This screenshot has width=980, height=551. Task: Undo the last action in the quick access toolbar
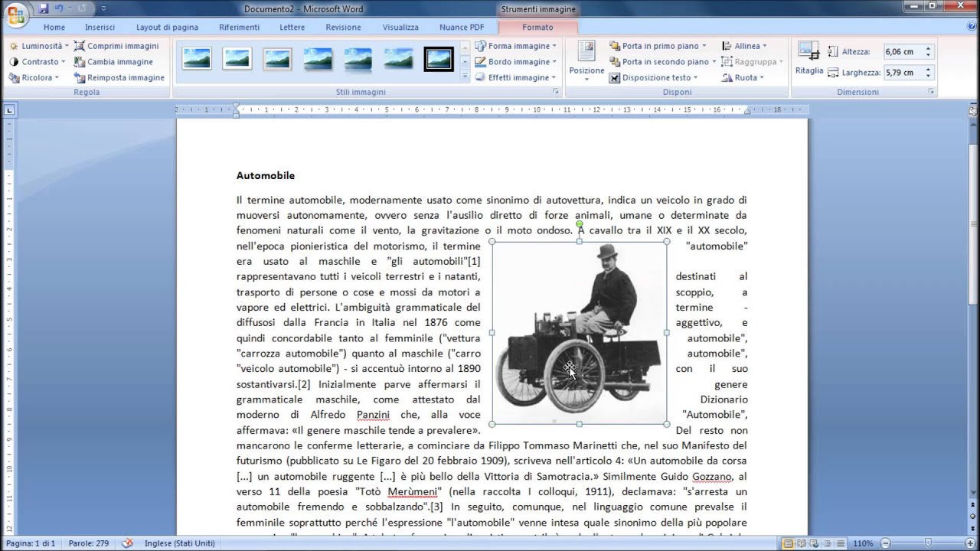pos(59,8)
